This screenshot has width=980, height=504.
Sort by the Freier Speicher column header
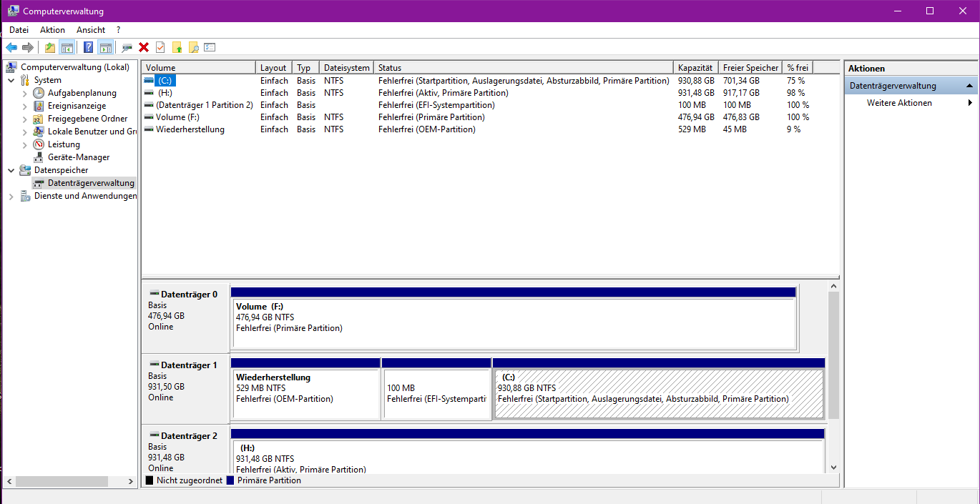coord(750,67)
